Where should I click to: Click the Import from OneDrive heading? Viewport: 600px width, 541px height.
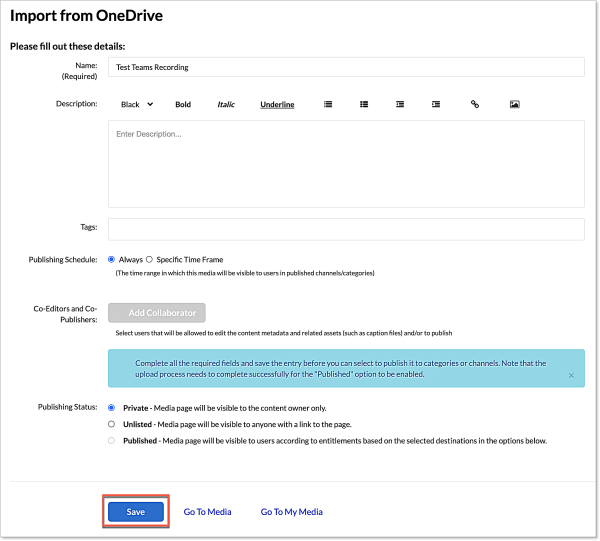(x=86, y=16)
